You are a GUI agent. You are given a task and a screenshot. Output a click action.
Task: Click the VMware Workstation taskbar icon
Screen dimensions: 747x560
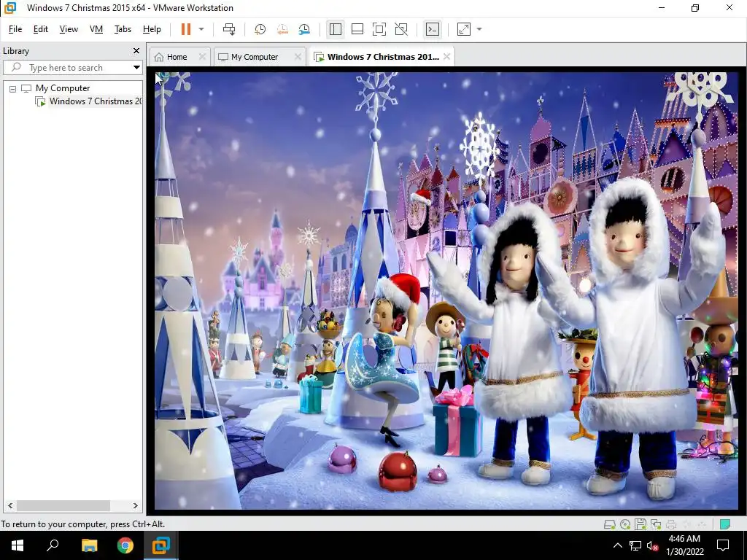click(x=161, y=545)
